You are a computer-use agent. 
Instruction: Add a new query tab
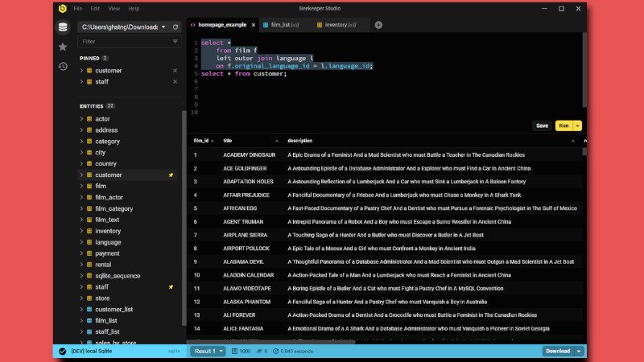(378, 25)
